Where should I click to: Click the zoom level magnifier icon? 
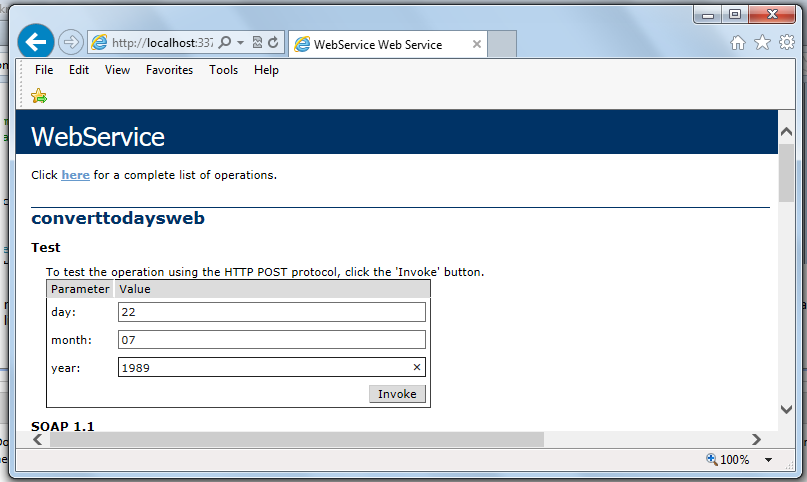(x=712, y=459)
